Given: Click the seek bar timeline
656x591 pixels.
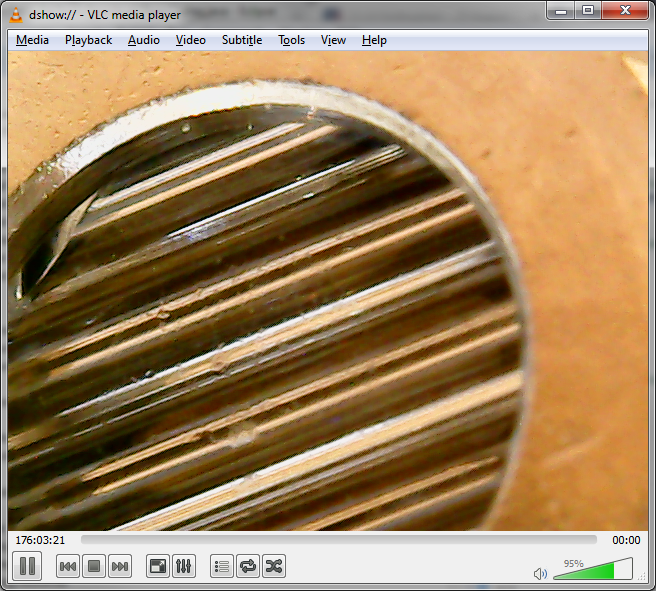Looking at the screenshot, I should 338,540.
